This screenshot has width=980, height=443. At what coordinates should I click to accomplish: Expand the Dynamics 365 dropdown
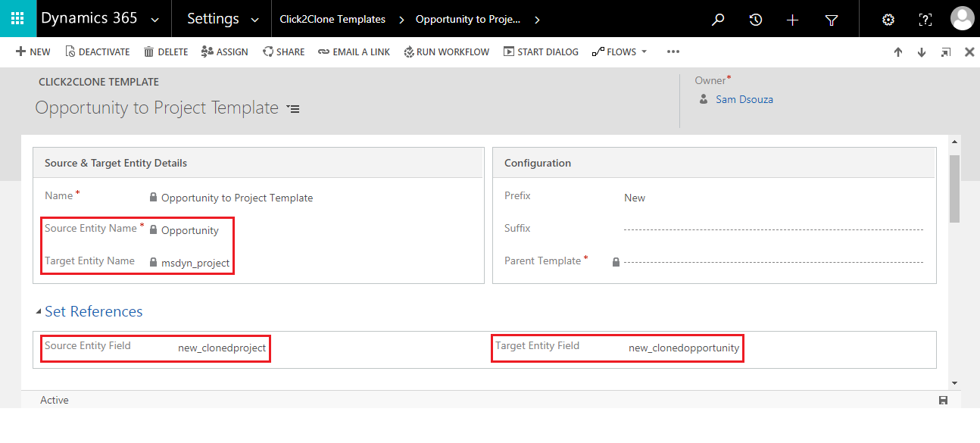(x=155, y=20)
